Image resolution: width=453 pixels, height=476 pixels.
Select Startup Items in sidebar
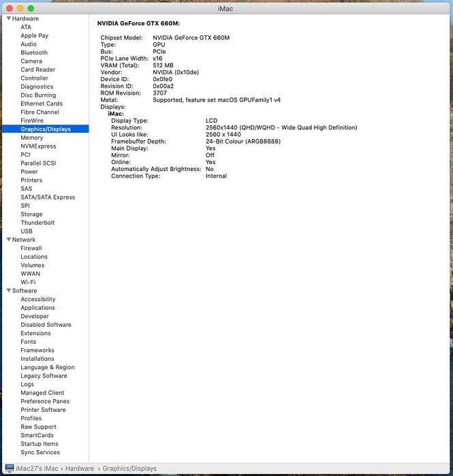[x=40, y=443]
